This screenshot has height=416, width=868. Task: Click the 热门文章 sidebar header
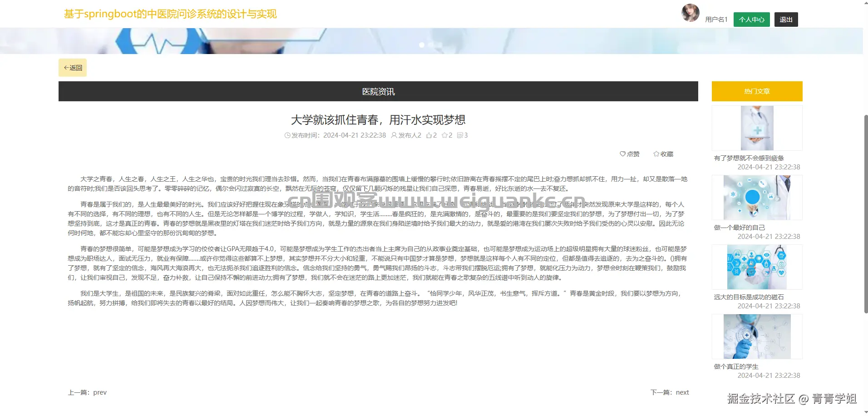[x=757, y=91]
